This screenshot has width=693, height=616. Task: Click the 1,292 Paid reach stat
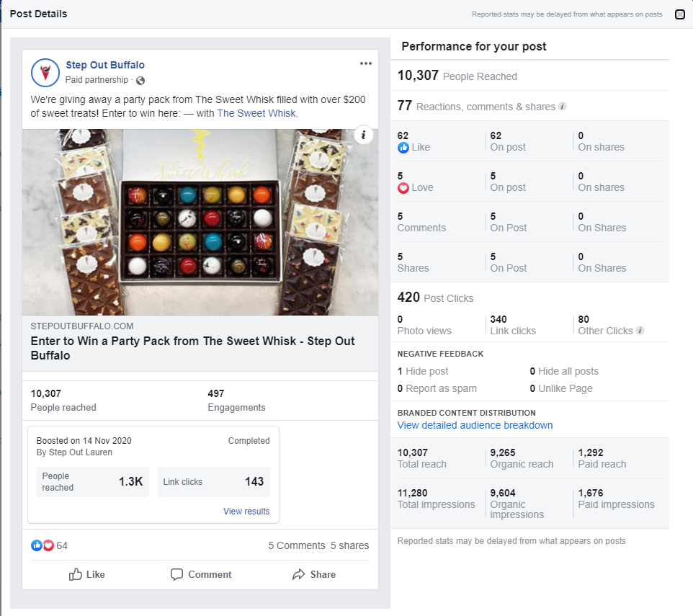(x=602, y=458)
